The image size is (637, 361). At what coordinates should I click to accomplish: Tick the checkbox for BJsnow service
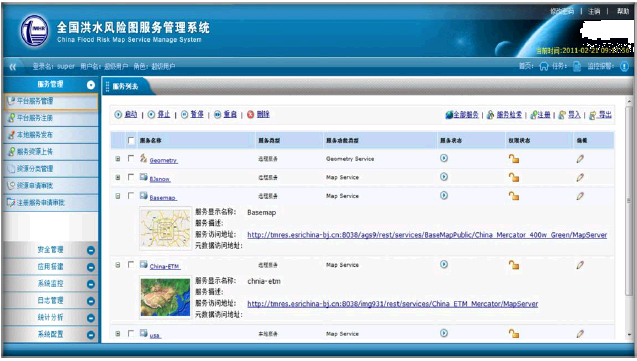pos(131,177)
